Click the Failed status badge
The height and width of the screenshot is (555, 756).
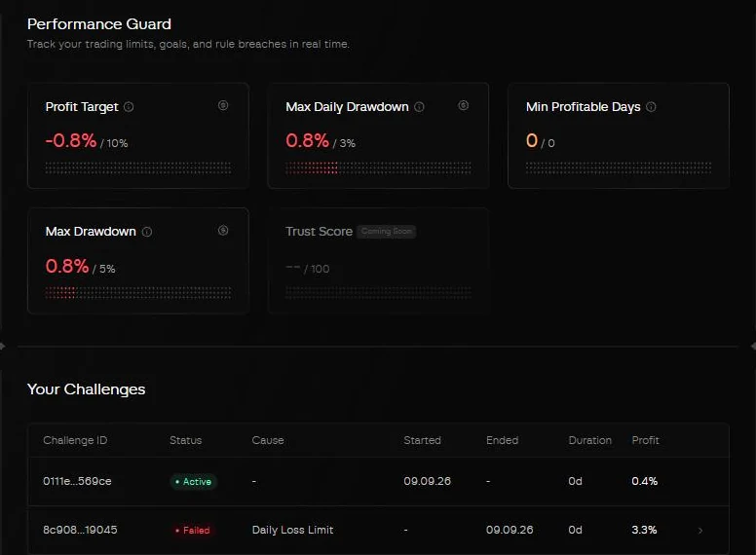[193, 531]
